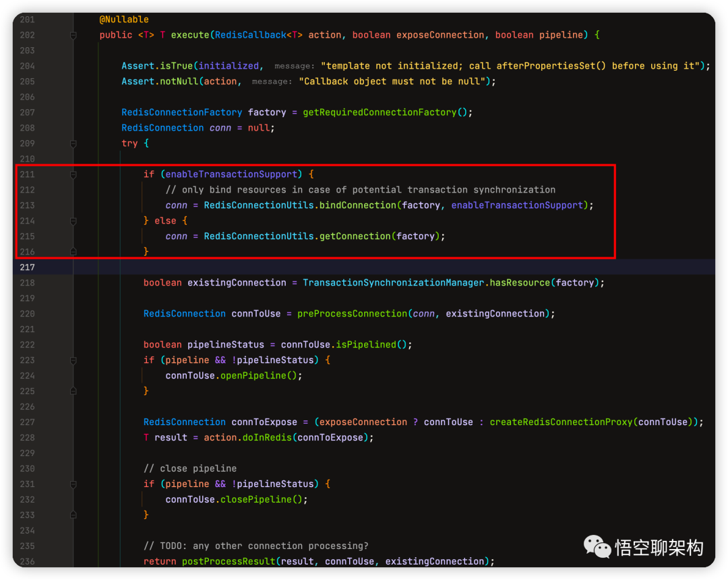Click line number 236 in the gutter

(x=28, y=561)
